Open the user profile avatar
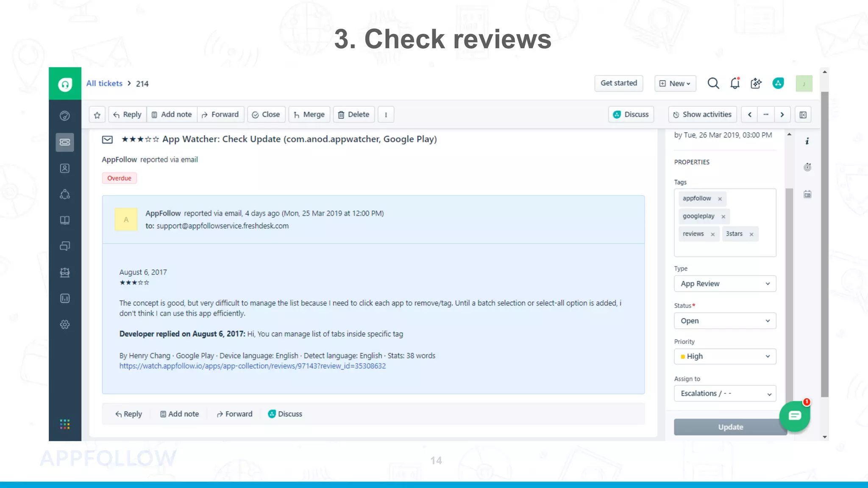The width and height of the screenshot is (868, 488). coord(804,83)
